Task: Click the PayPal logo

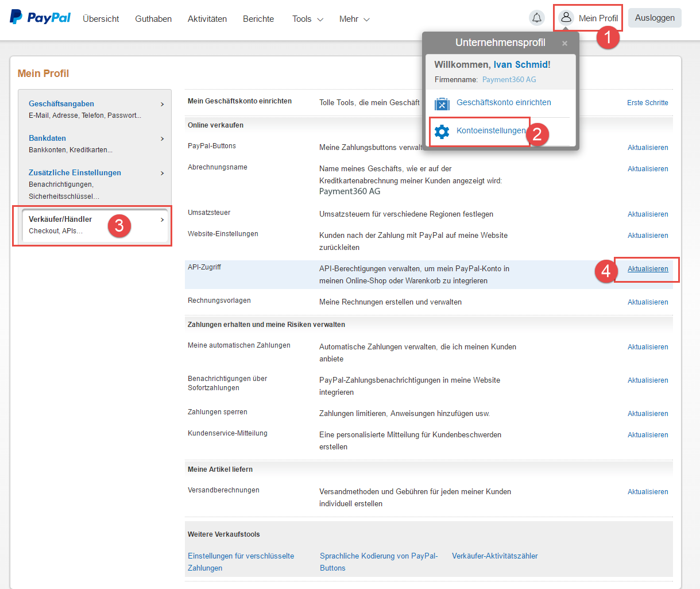Action: click(40, 17)
